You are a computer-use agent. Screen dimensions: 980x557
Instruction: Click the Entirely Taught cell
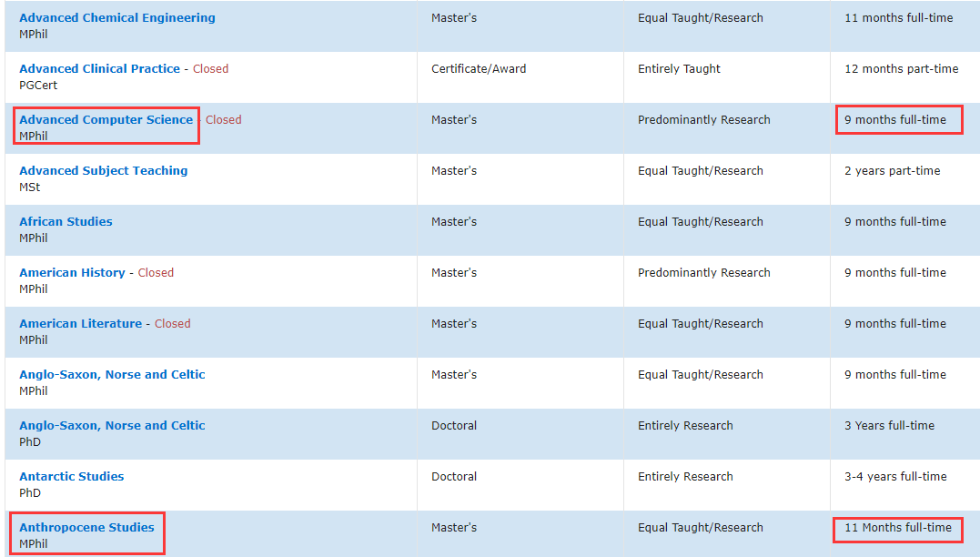click(x=679, y=69)
